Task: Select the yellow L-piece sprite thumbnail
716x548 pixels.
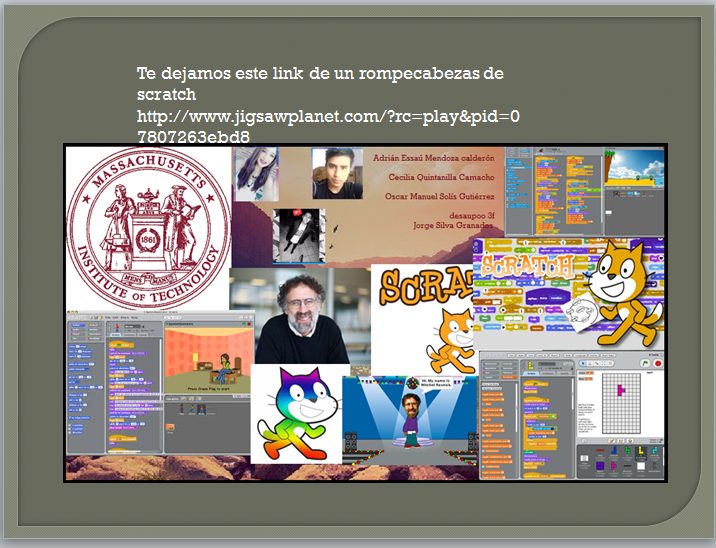Action: pyautogui.click(x=641, y=452)
